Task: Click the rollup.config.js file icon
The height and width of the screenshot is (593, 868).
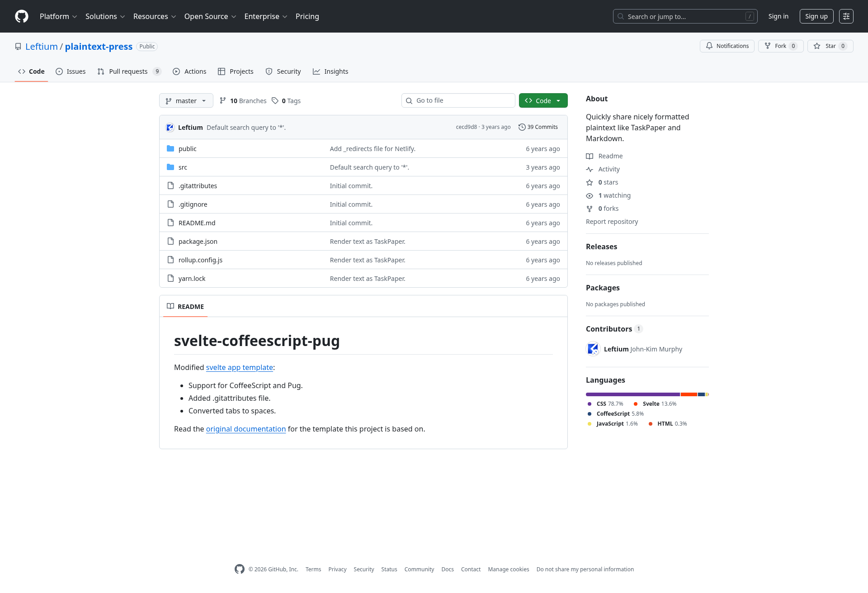Action: (170, 260)
